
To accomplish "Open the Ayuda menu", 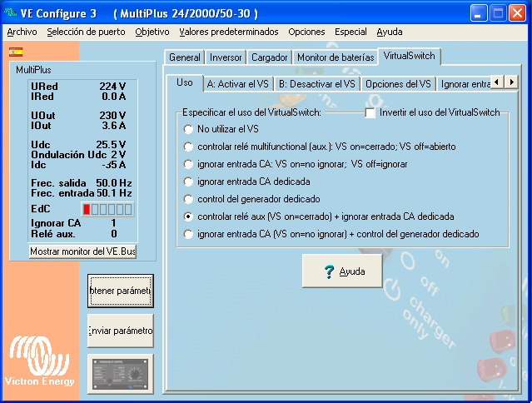I will coord(390,32).
